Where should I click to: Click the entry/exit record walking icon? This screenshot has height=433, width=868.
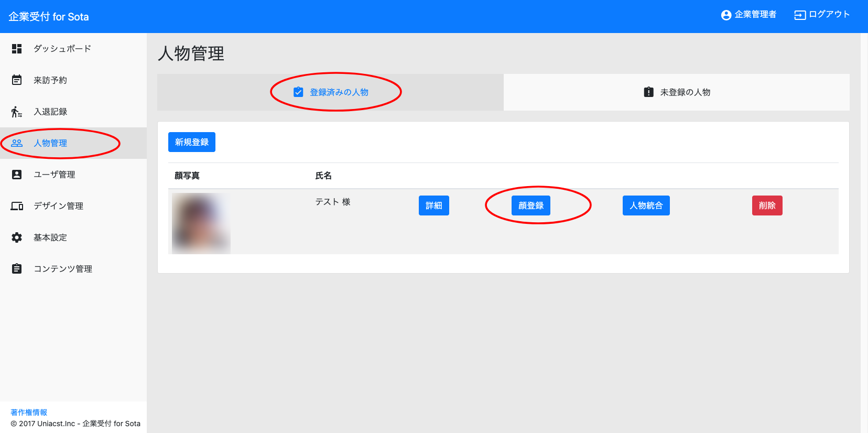(x=17, y=112)
